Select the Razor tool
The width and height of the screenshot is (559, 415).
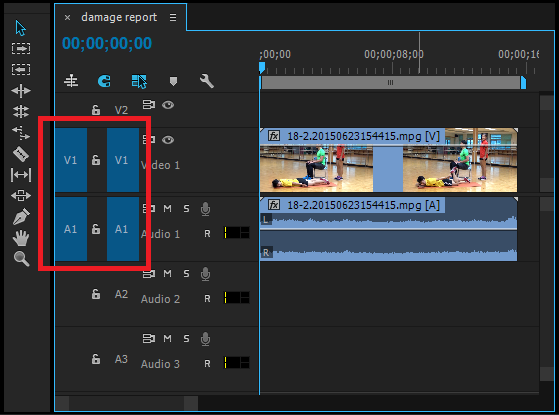(x=21, y=154)
